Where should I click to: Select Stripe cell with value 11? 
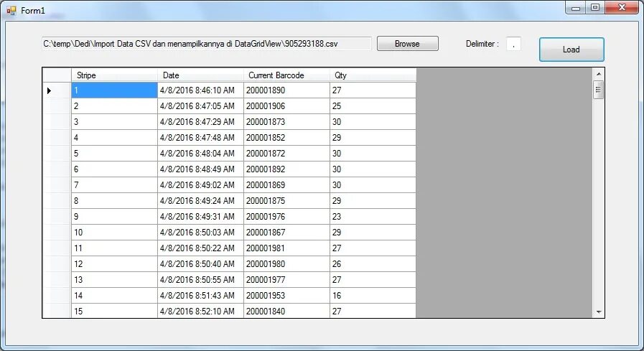pyautogui.click(x=114, y=248)
